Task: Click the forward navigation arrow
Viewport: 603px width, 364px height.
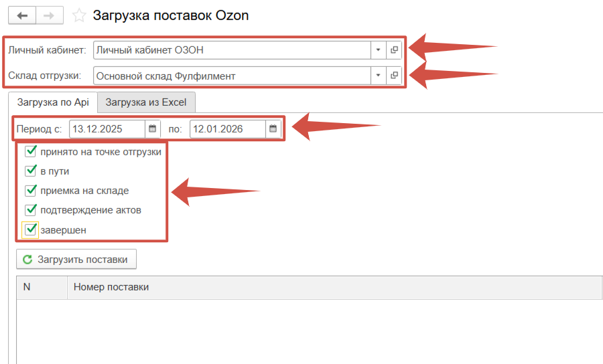Action: click(x=50, y=15)
